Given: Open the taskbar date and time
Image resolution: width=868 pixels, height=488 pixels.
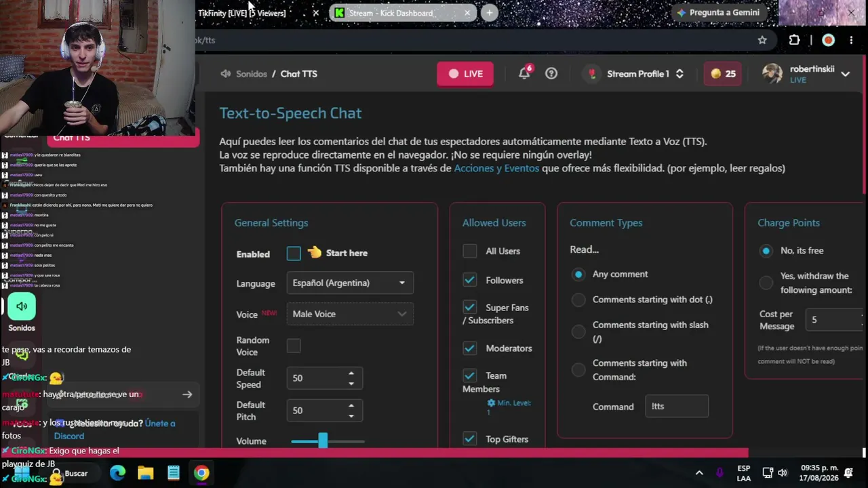Looking at the screenshot, I should coord(819,473).
